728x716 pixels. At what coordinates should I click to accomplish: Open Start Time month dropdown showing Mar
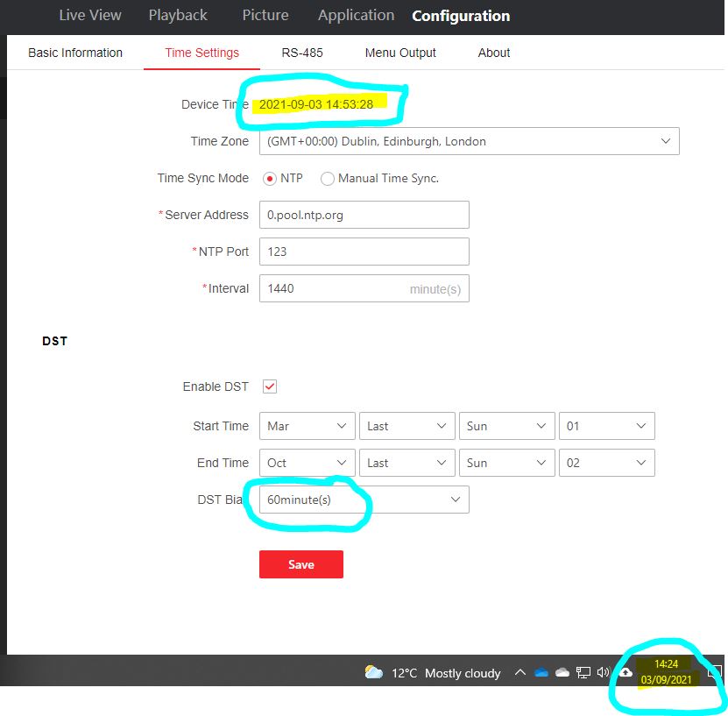pos(307,426)
